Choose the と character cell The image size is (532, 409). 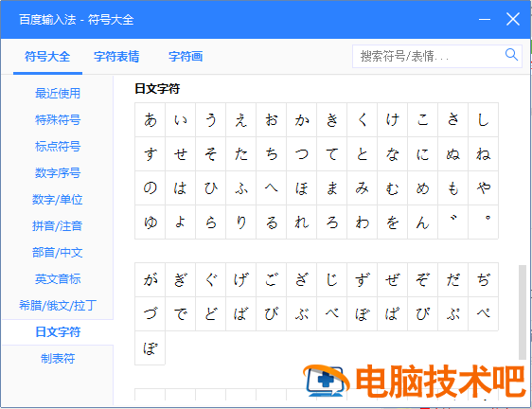[362, 153]
